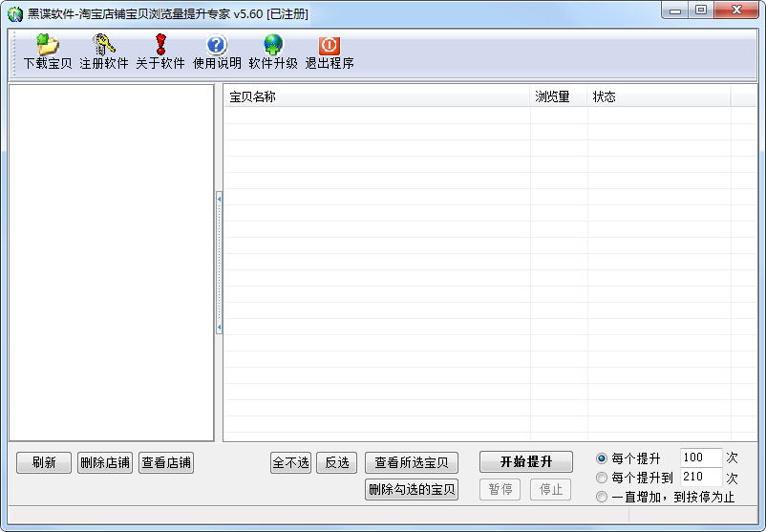Choose 一直增加，到按停为止 radio option
This screenshot has height=532, width=766.
[x=602, y=497]
